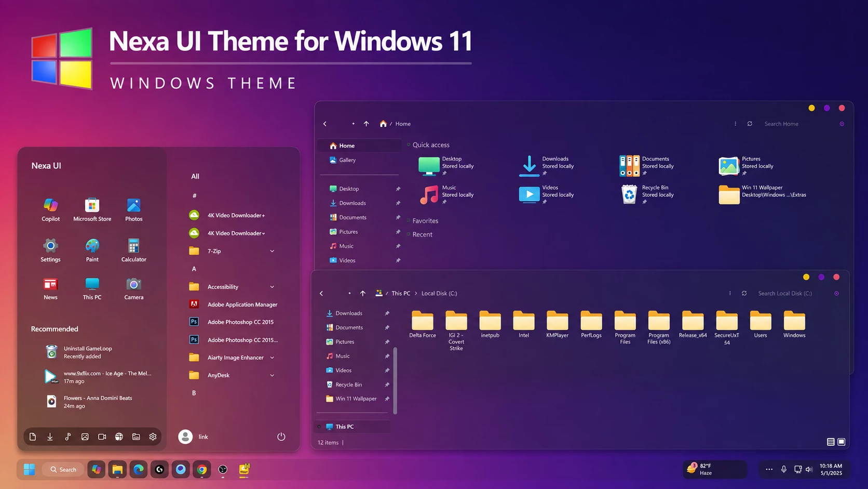Click refresh icon in Home explorer window
868x489 pixels.
tap(750, 124)
